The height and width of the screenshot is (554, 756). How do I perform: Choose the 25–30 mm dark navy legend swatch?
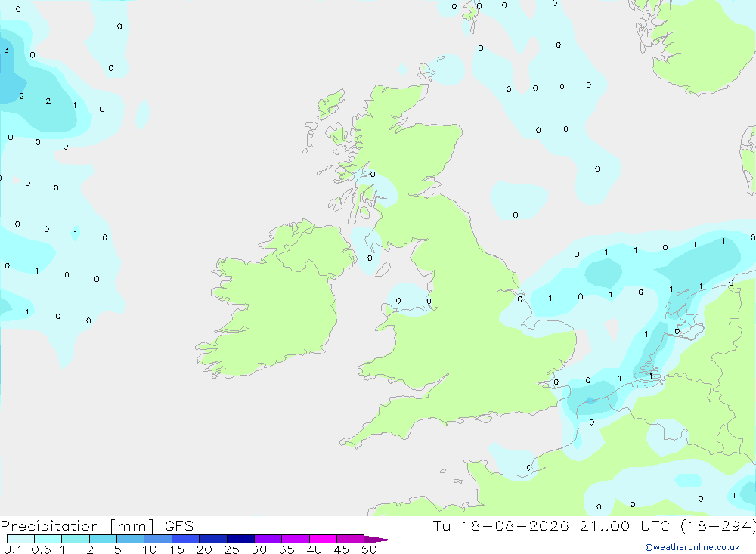coord(240,539)
